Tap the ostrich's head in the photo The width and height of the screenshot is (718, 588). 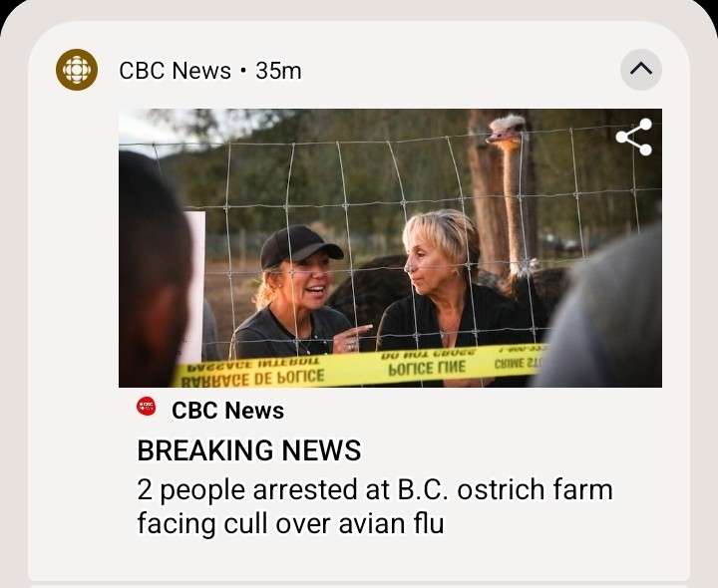pyautogui.click(x=506, y=132)
